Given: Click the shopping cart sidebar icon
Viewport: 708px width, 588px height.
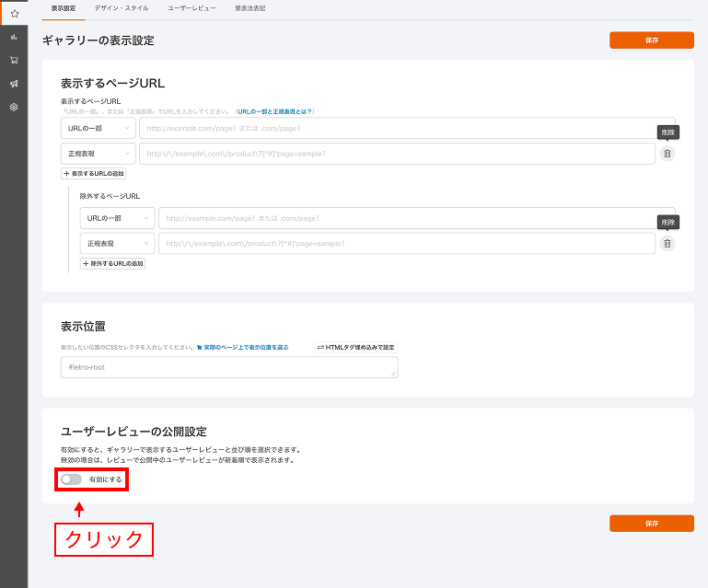Looking at the screenshot, I should coord(14,61).
